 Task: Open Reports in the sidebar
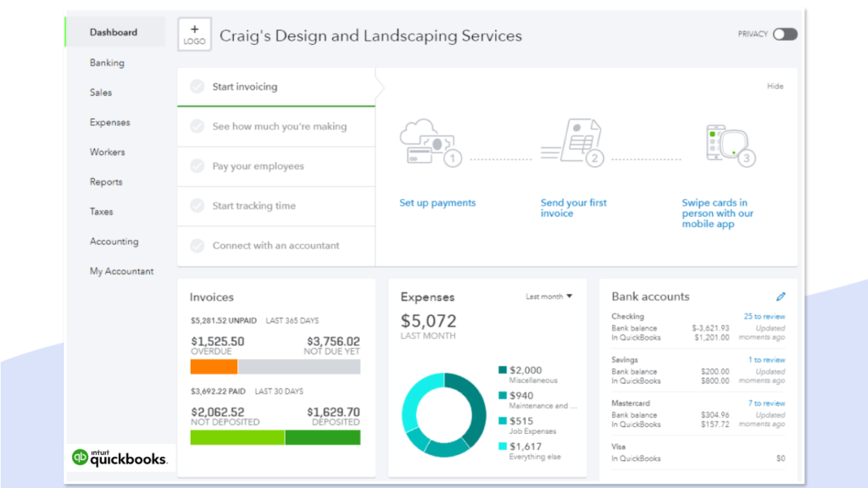pyautogui.click(x=106, y=182)
